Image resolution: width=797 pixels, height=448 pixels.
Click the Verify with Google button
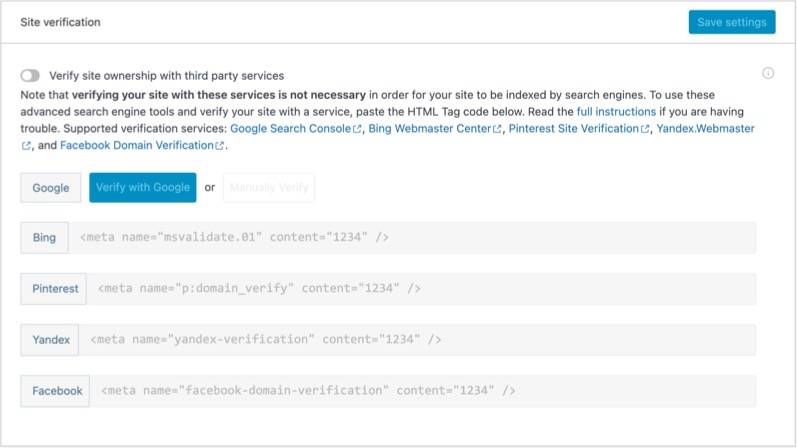coord(143,187)
